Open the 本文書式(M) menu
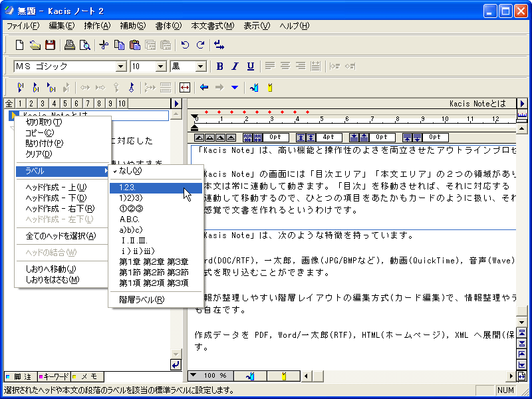Viewport: 532px width, 399px height. click(212, 26)
